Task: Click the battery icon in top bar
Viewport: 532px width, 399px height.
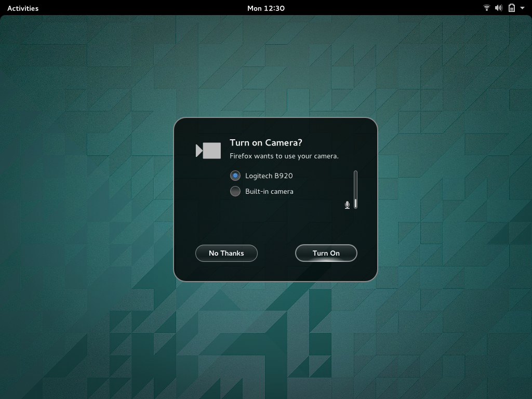Action: (512, 8)
